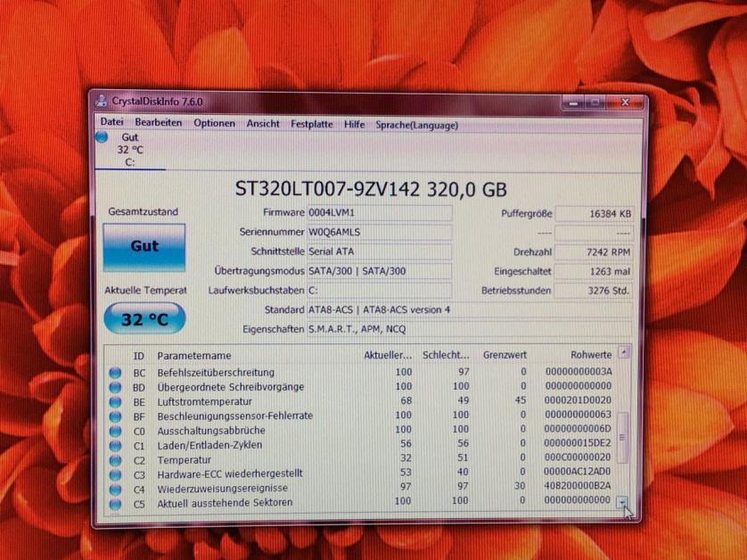Click the Aktueller column header
This screenshot has height=560, width=747.
click(387, 355)
